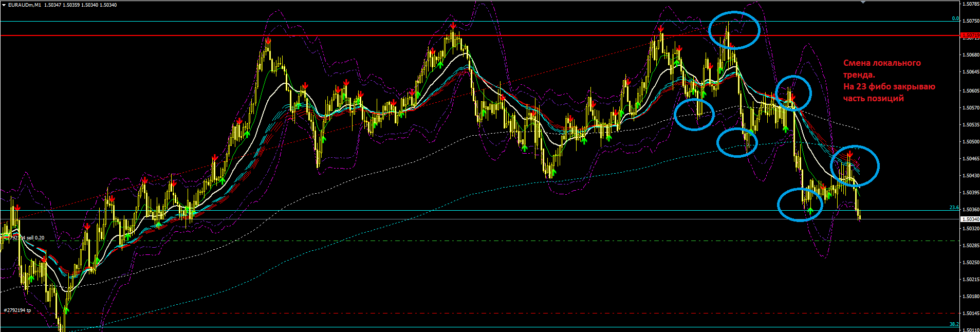Click the 1.50395 price scale label

coord(971,193)
